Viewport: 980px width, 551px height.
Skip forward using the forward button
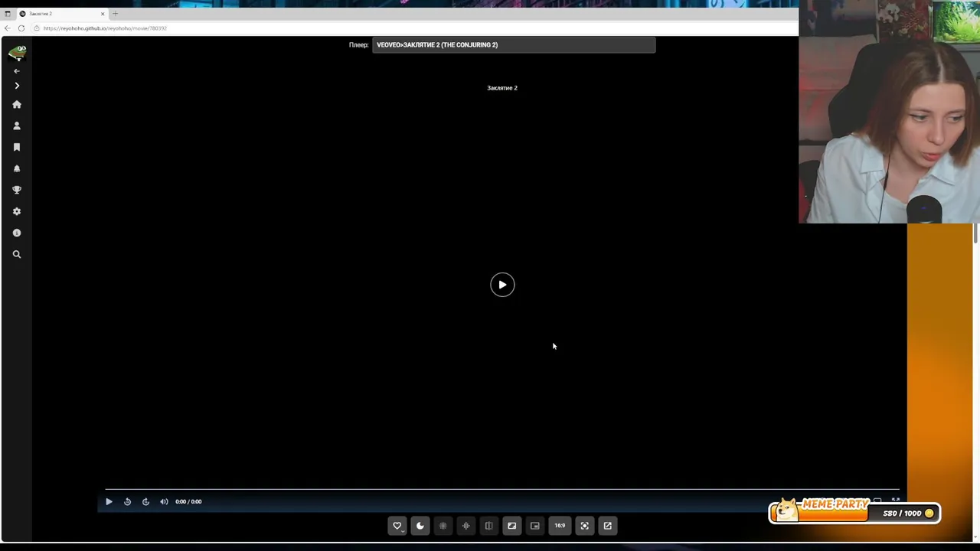(x=145, y=502)
